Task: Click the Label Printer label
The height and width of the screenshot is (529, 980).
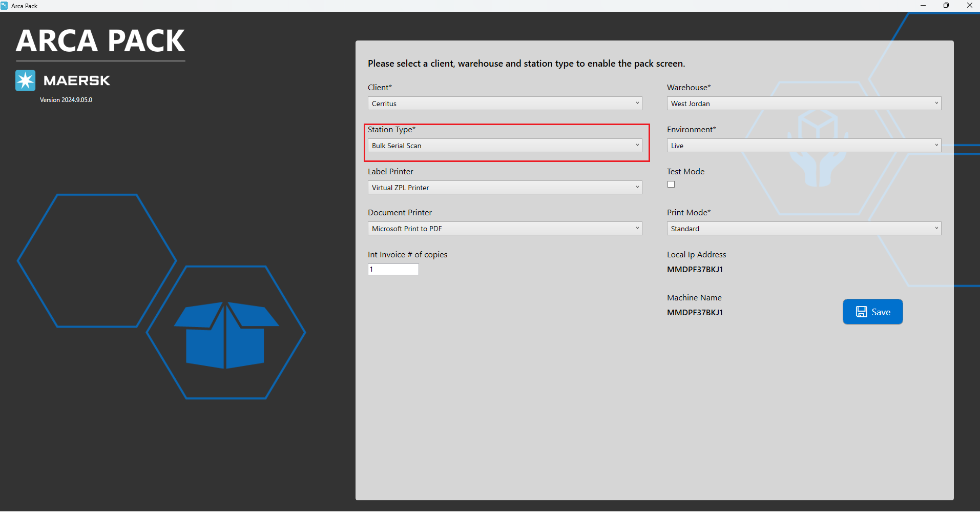Action: (x=390, y=172)
